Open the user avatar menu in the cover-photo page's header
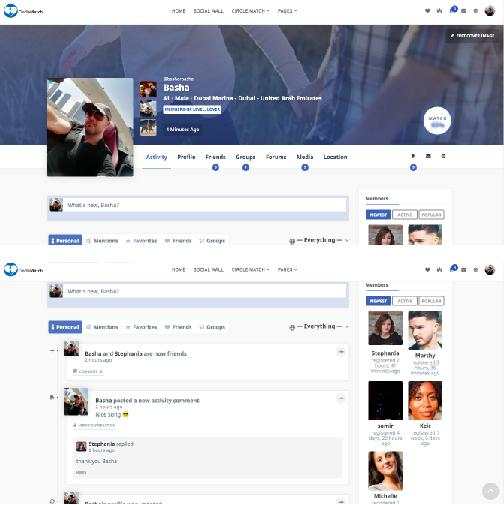The height and width of the screenshot is (505, 504). (490, 11)
